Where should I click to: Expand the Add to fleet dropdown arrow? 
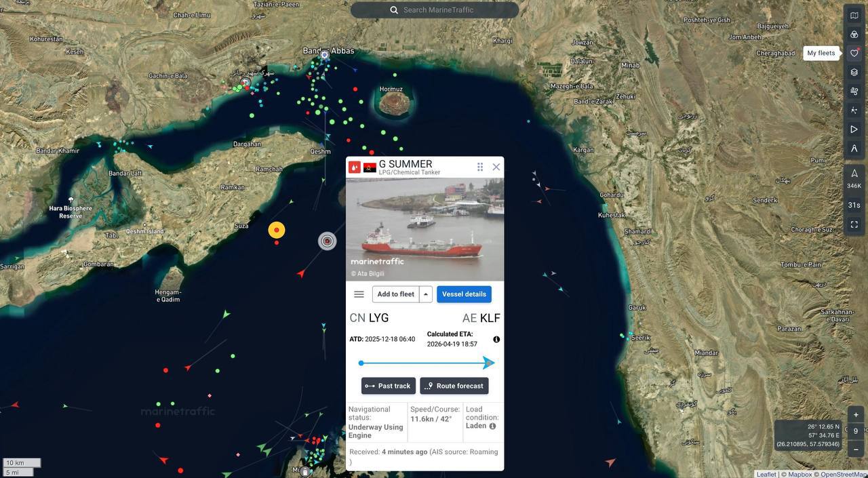tap(426, 294)
